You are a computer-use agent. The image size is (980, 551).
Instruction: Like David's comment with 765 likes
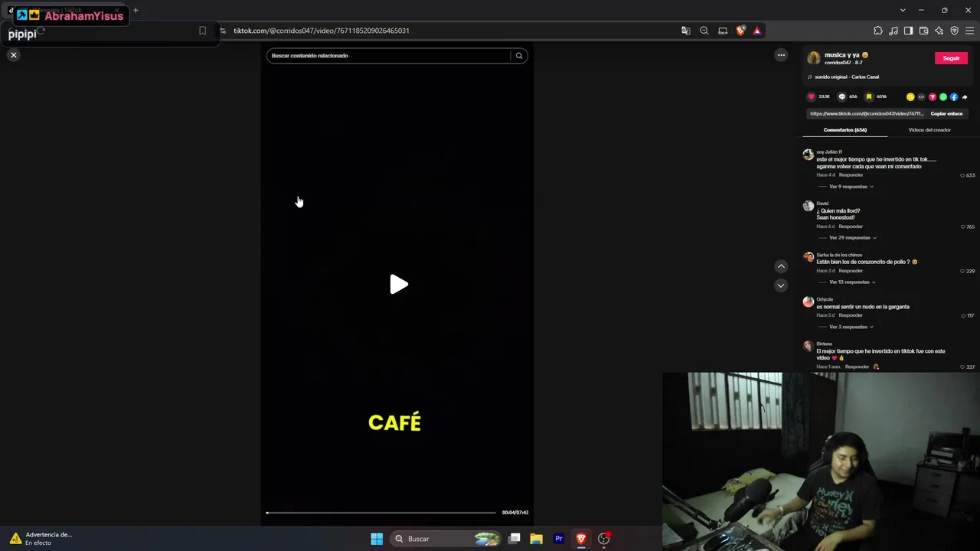[x=963, y=227]
